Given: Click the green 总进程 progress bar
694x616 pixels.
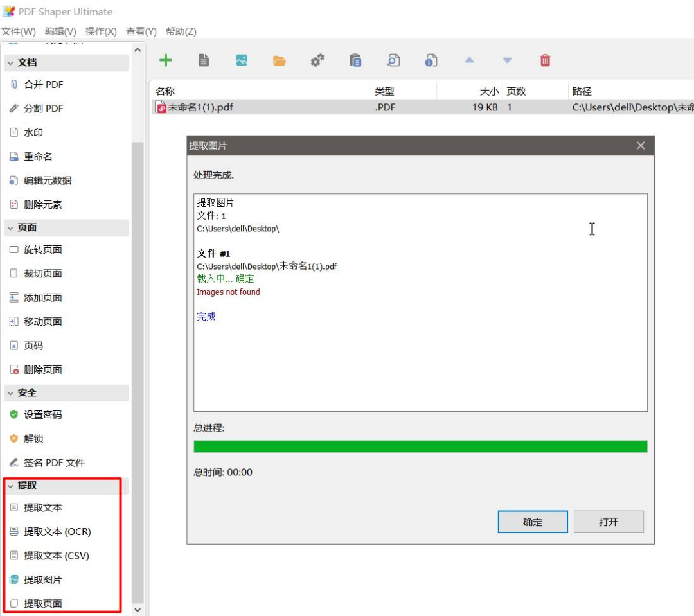Looking at the screenshot, I should coord(420,446).
